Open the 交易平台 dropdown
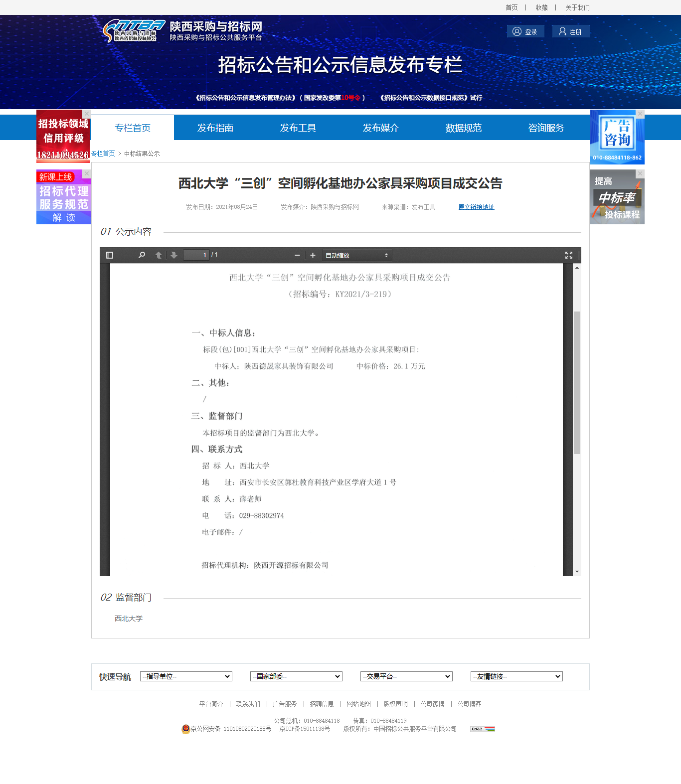Image resolution: width=681 pixels, height=784 pixels. coord(406,676)
